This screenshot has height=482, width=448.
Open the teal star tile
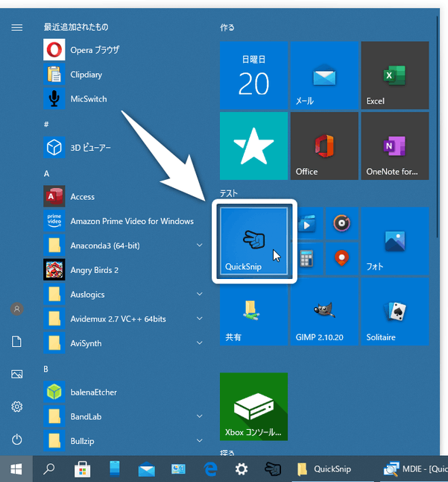point(253,145)
